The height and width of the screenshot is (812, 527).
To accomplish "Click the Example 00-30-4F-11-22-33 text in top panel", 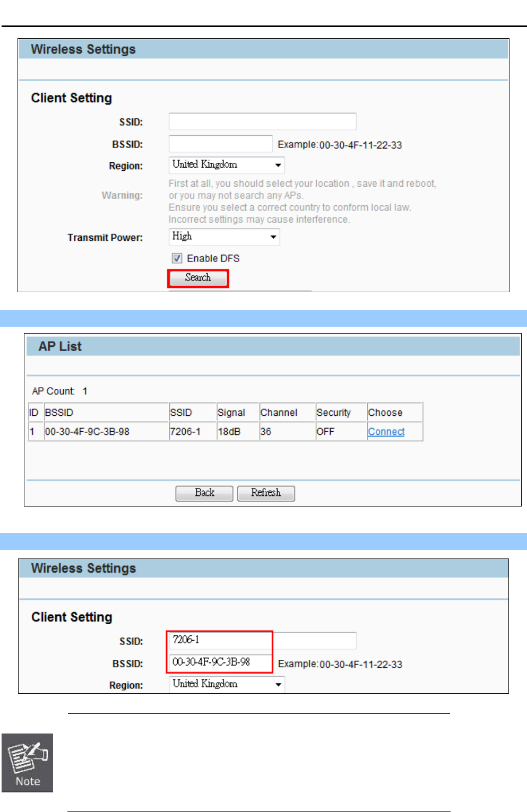I will (340, 145).
